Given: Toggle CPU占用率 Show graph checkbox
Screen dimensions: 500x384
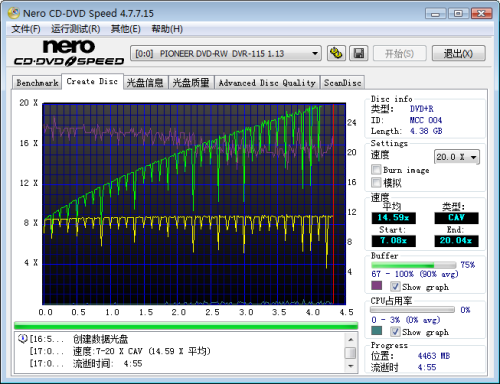Looking at the screenshot, I should 395,331.
